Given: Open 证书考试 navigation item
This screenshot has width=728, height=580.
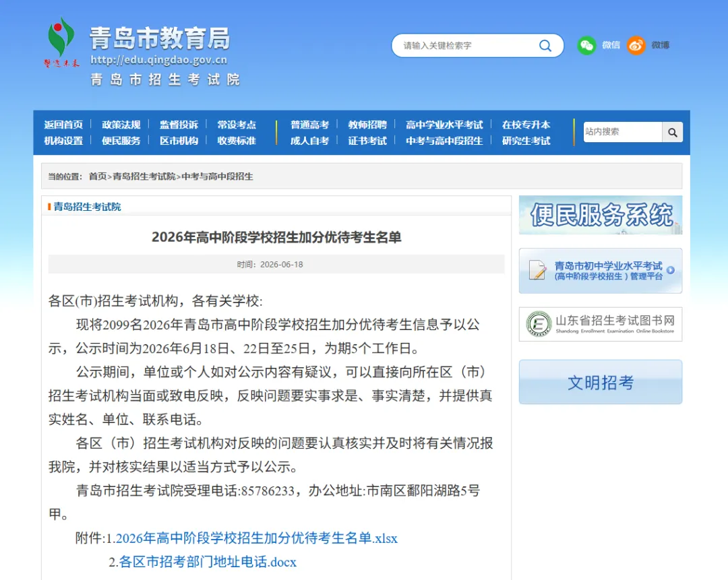Looking at the screenshot, I should pos(367,141).
